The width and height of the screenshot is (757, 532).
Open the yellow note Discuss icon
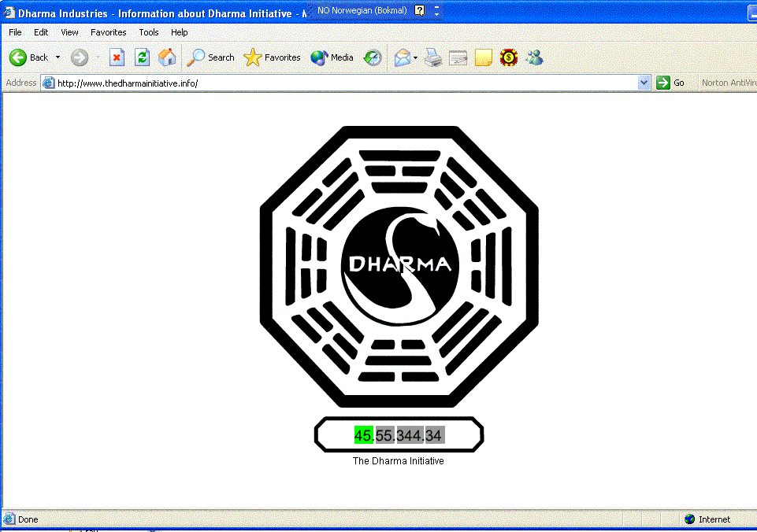(483, 57)
